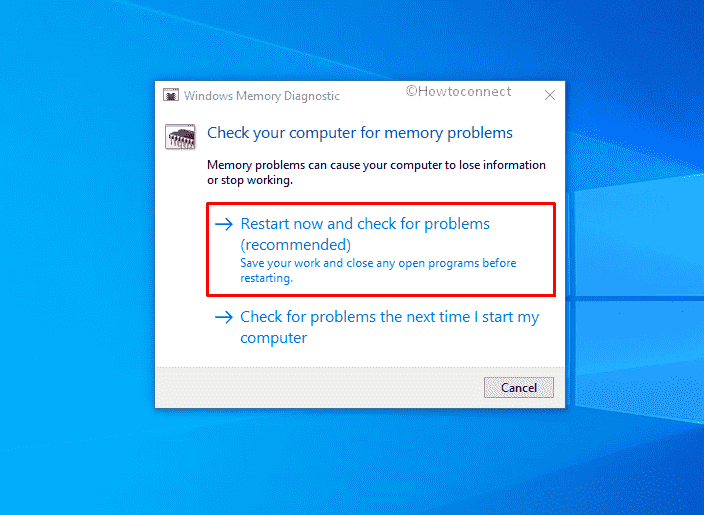This screenshot has height=515, width=704.
Task: Click the memory chip icon beside the heading
Action: coord(180,136)
